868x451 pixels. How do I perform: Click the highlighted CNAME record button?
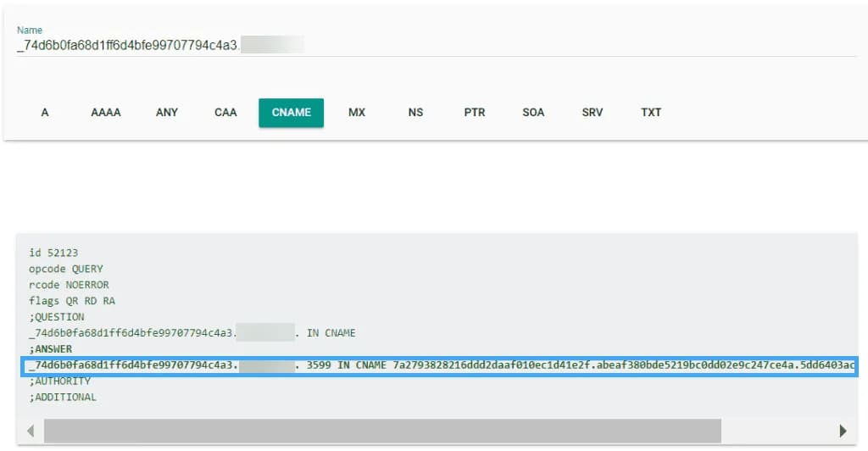coord(291,112)
